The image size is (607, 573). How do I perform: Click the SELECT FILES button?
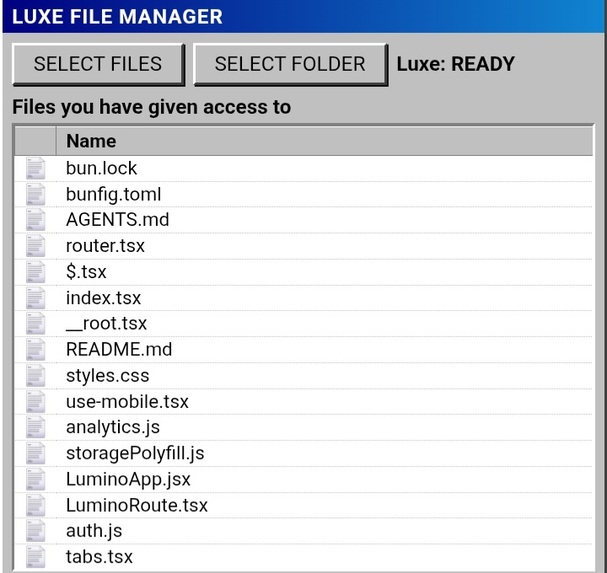click(x=98, y=64)
